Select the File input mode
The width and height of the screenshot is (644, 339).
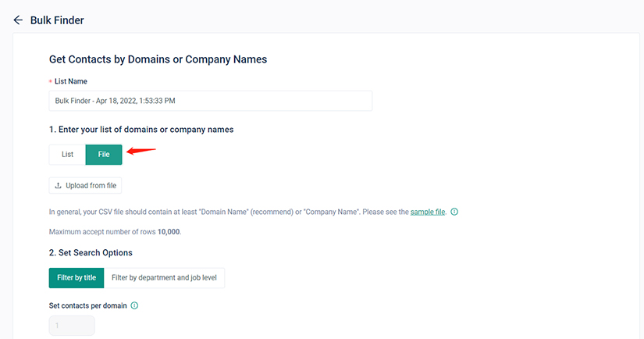[104, 155]
